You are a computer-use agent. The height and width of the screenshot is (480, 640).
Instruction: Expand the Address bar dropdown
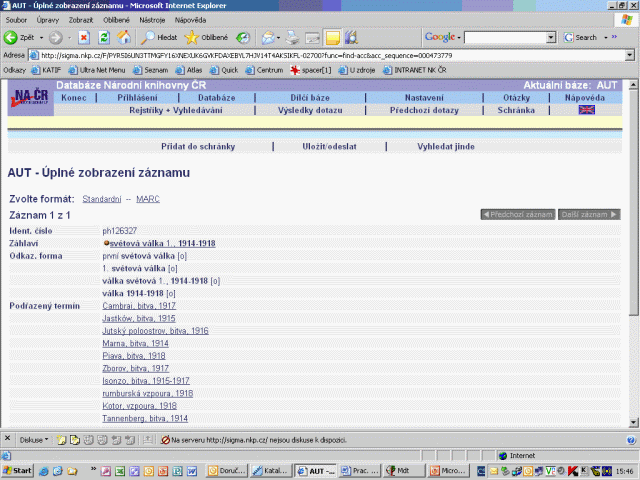(x=630, y=55)
